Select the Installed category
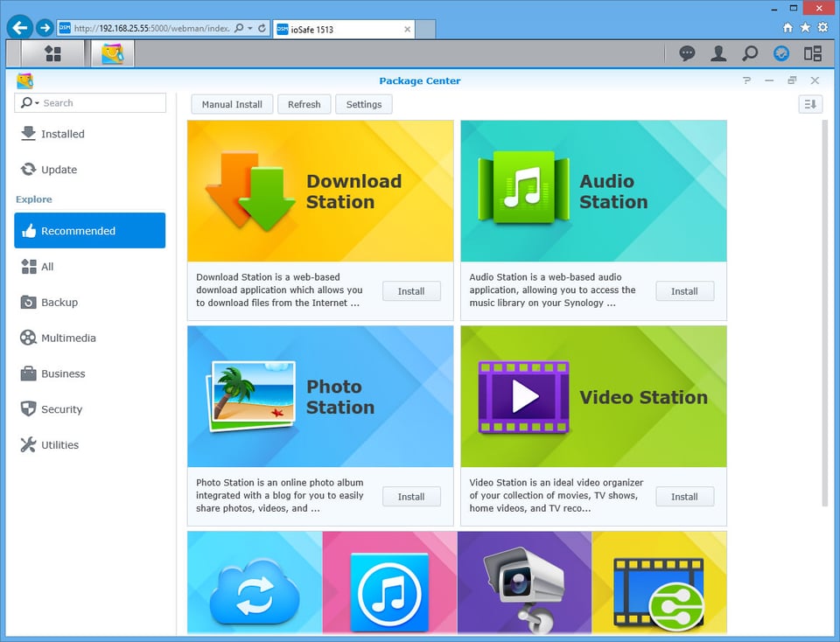840x642 pixels. click(x=90, y=134)
